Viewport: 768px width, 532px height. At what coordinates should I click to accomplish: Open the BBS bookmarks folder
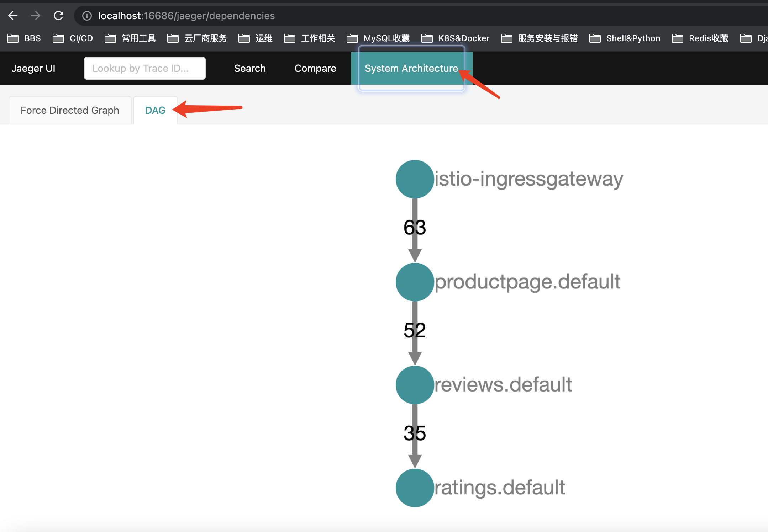(24, 38)
